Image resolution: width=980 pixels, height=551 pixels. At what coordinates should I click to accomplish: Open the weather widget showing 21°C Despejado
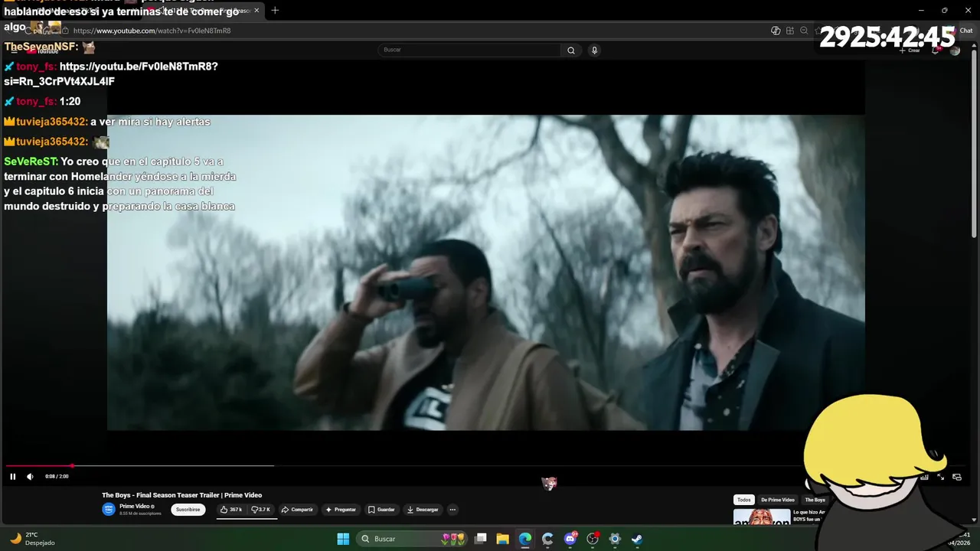click(33, 539)
